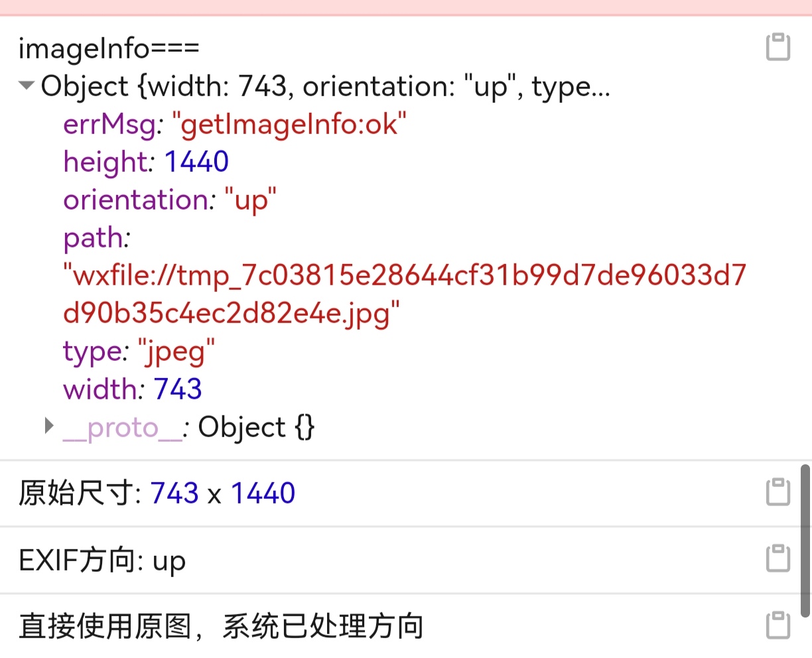Select the height value 1440 in Object
Viewport: 812px width, 658px height.
tap(196, 162)
